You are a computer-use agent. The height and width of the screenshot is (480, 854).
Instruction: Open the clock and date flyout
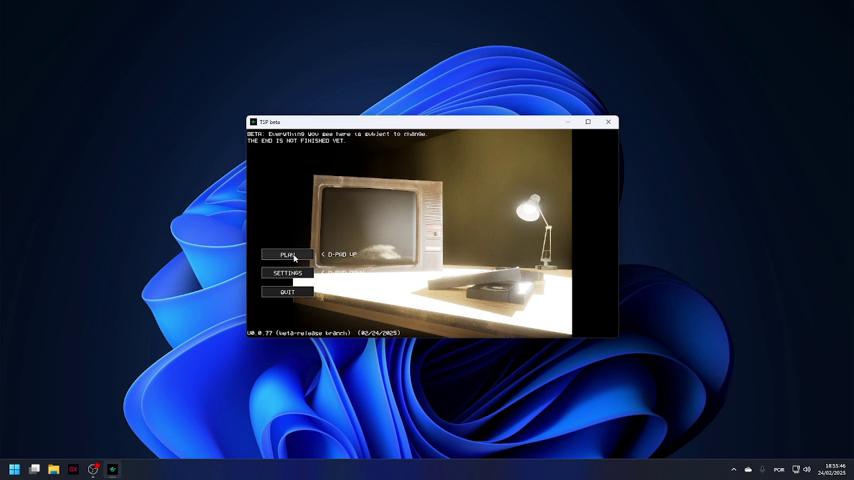pos(835,469)
